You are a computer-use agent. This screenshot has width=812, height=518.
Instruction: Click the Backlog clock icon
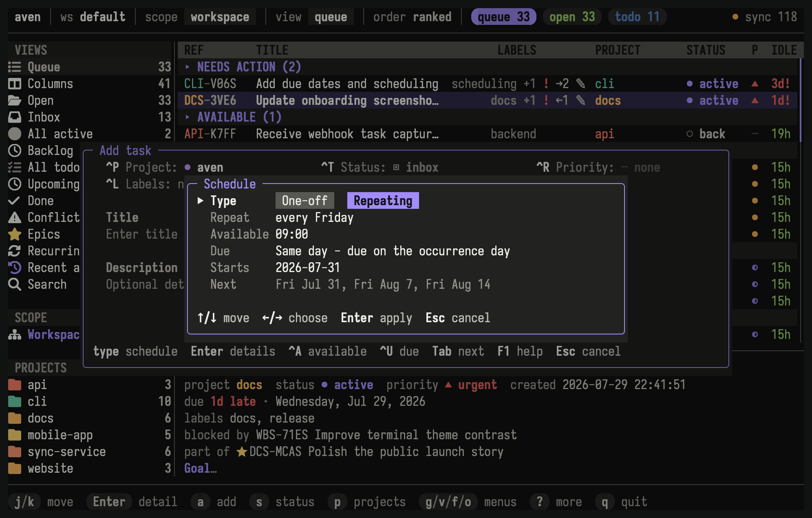point(15,151)
